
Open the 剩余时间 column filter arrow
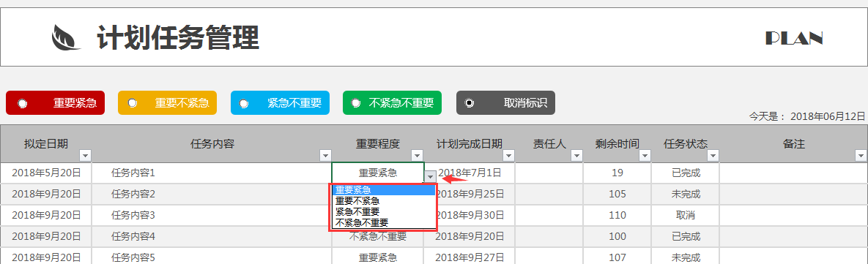(645, 156)
